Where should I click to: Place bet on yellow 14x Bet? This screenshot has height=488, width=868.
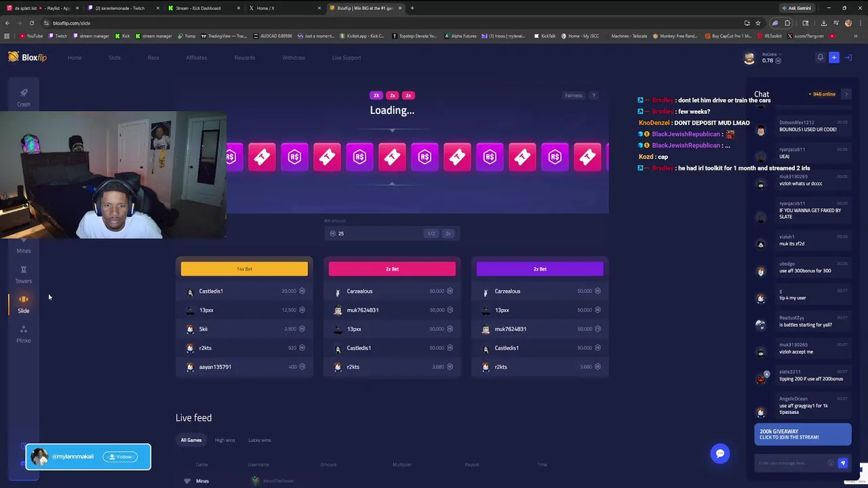point(244,269)
